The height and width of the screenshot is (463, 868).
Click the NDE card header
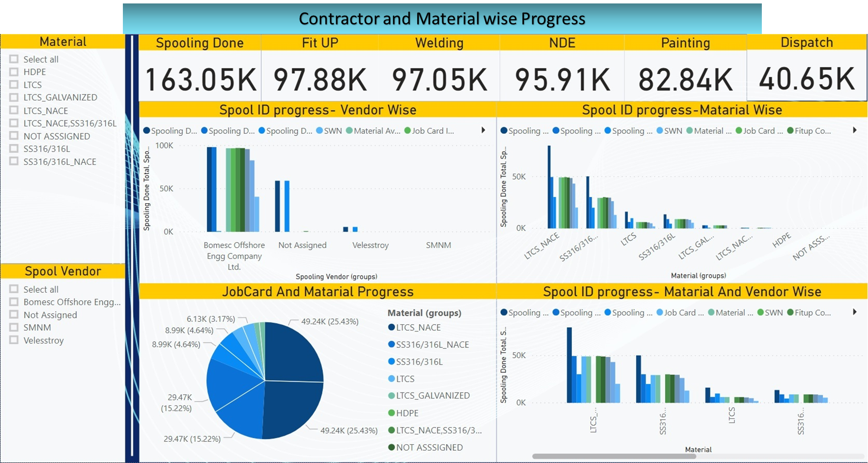(x=562, y=43)
